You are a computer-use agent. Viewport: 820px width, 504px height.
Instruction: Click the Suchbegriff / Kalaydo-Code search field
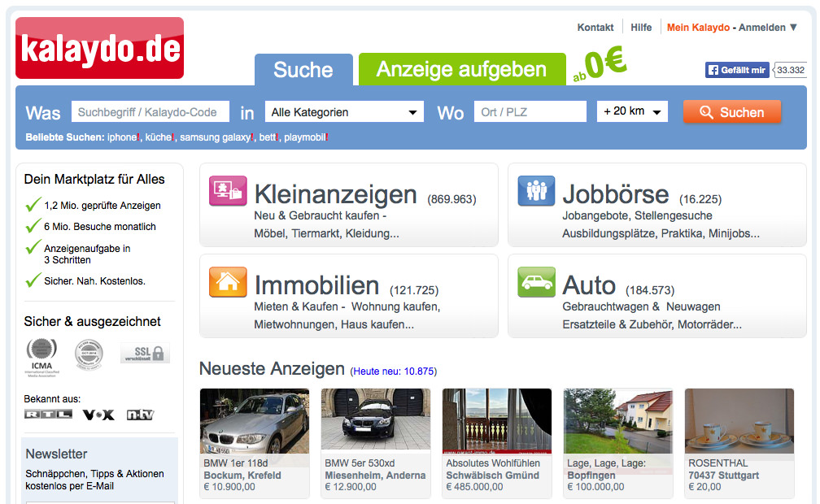point(150,112)
